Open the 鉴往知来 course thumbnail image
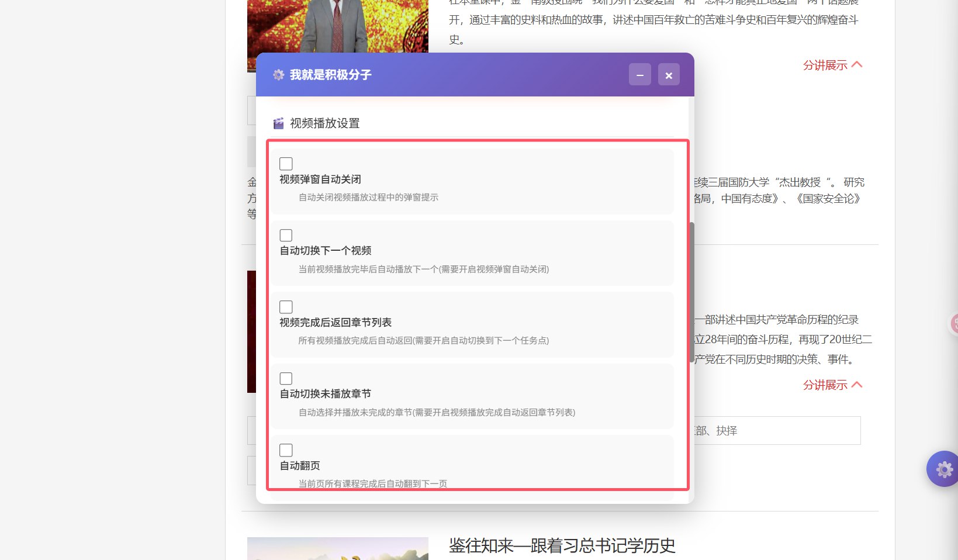This screenshot has width=958, height=560. point(337,548)
